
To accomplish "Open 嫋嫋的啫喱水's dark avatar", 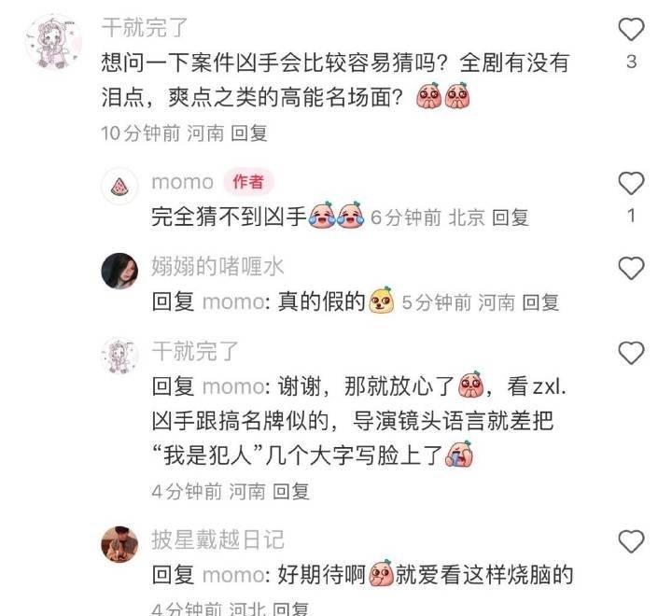I will click(119, 271).
